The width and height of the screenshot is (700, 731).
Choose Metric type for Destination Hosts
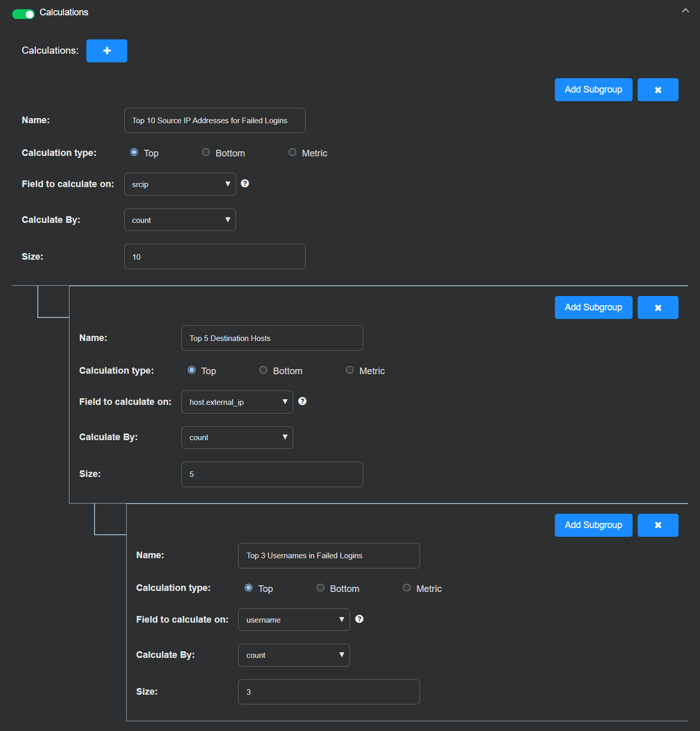[349, 370]
